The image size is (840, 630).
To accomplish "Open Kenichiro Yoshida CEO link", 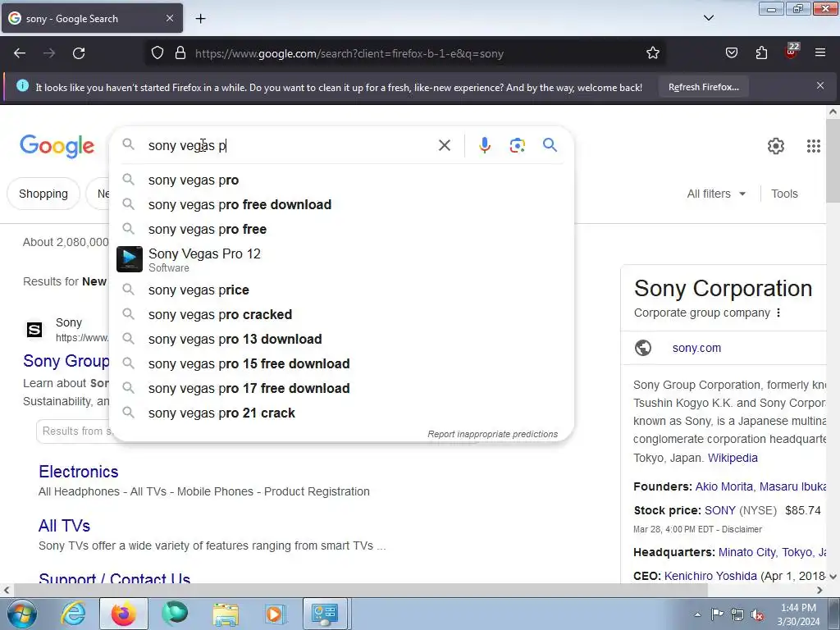I will click(710, 576).
